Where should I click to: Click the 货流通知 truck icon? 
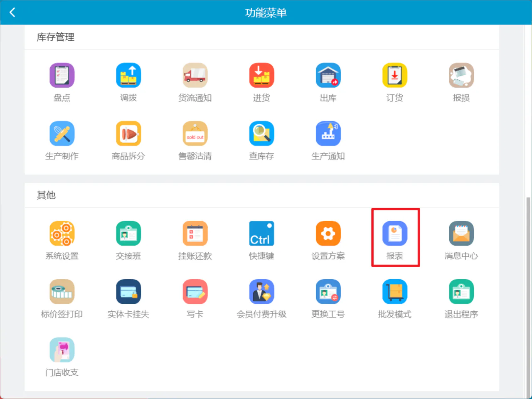(x=195, y=75)
